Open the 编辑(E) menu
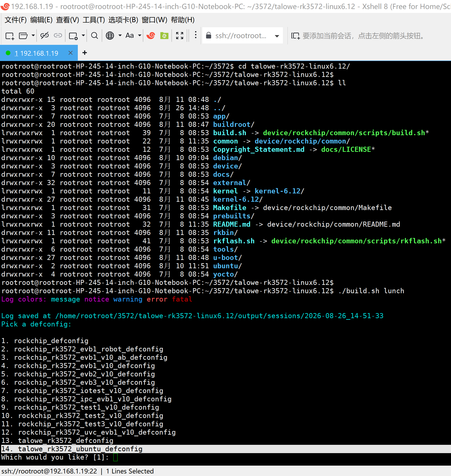The height and width of the screenshot is (476, 451). (x=41, y=20)
